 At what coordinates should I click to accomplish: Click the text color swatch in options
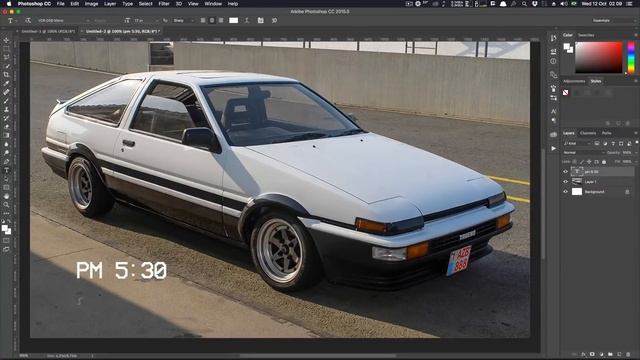tap(233, 20)
